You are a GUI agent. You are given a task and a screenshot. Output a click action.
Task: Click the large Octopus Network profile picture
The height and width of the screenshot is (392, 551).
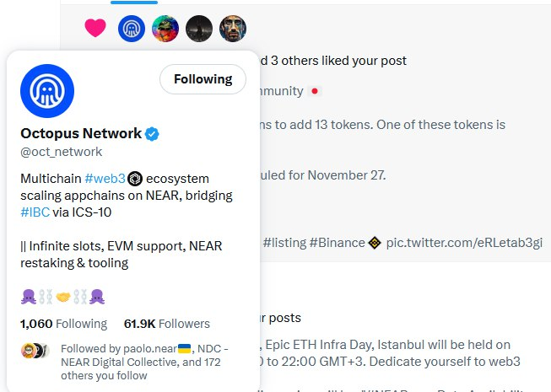pyautogui.click(x=47, y=91)
